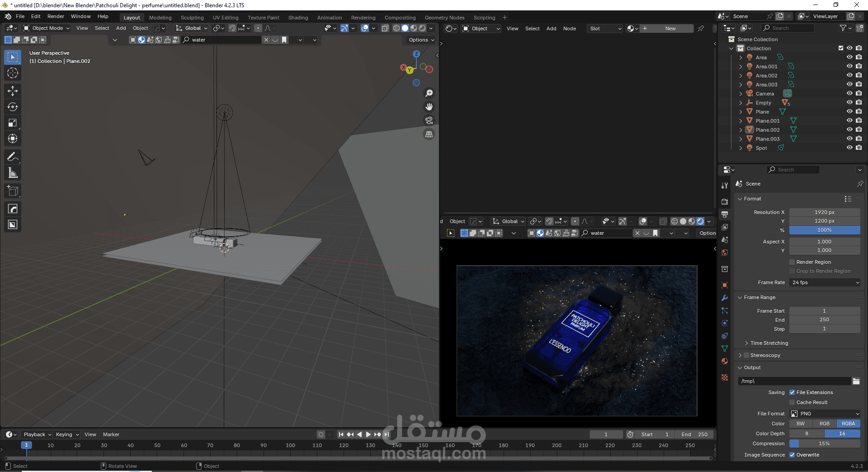Expand the Time Stretching section
Viewport: 868px width, 472px height.
coord(769,343)
